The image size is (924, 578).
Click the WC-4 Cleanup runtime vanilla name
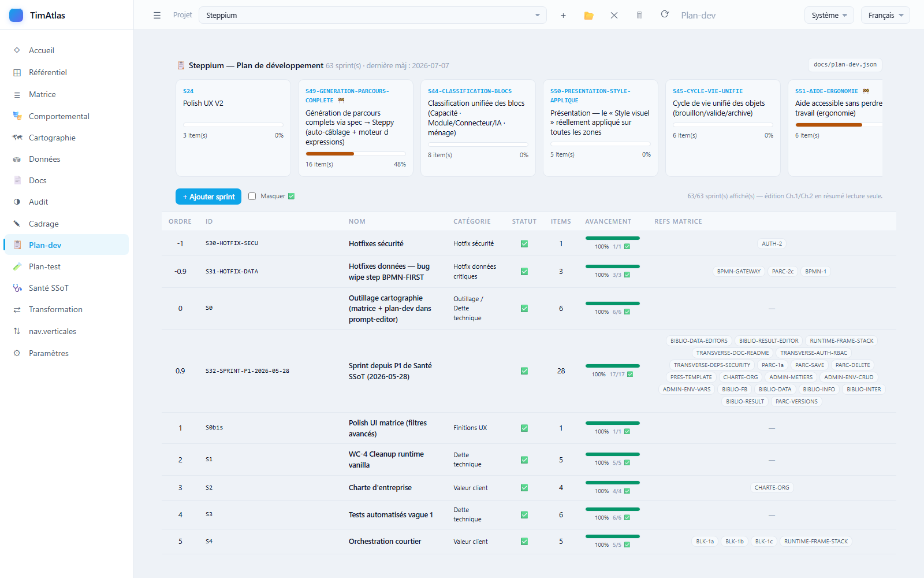(x=386, y=460)
